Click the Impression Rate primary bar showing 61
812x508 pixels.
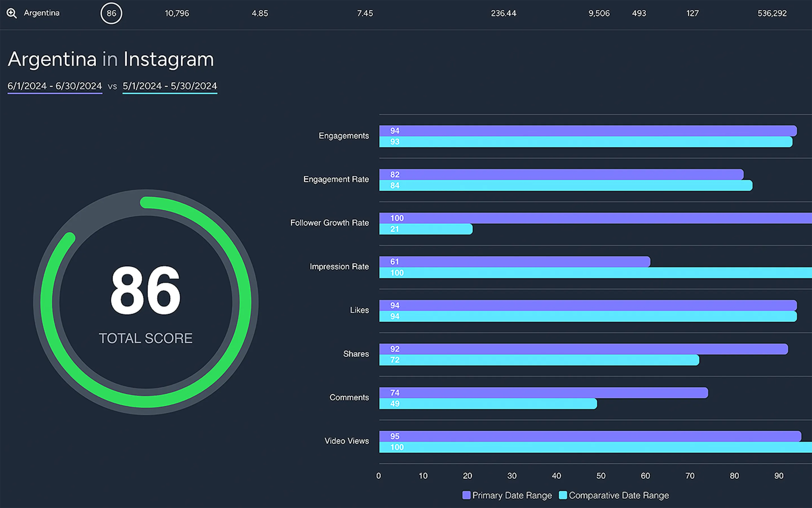coord(515,262)
